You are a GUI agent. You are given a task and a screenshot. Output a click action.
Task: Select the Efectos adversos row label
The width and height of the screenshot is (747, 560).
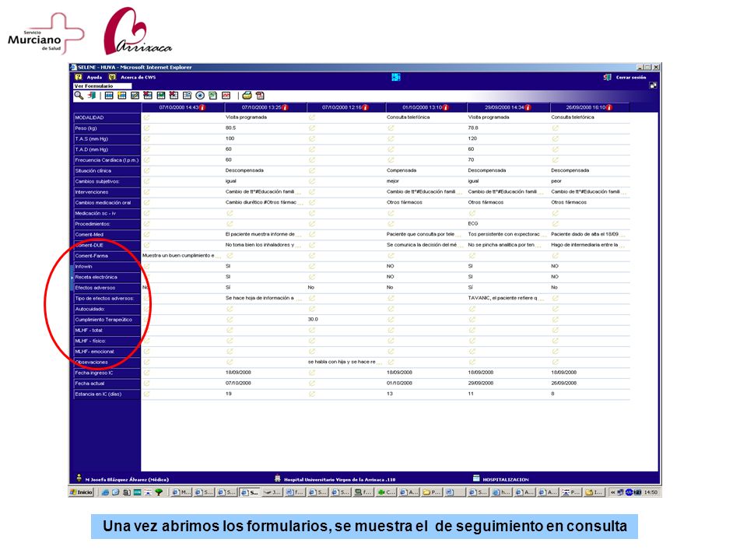[x=107, y=288]
